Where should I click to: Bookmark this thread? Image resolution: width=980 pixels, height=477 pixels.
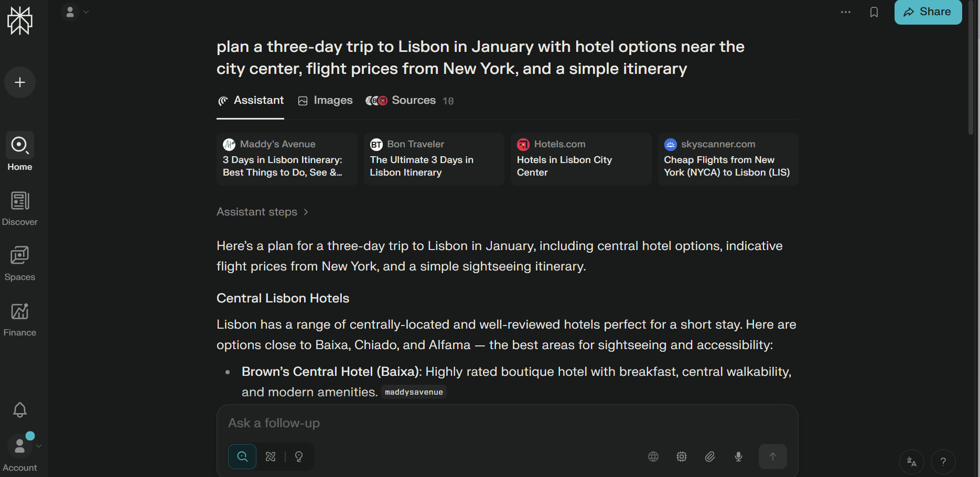point(874,12)
